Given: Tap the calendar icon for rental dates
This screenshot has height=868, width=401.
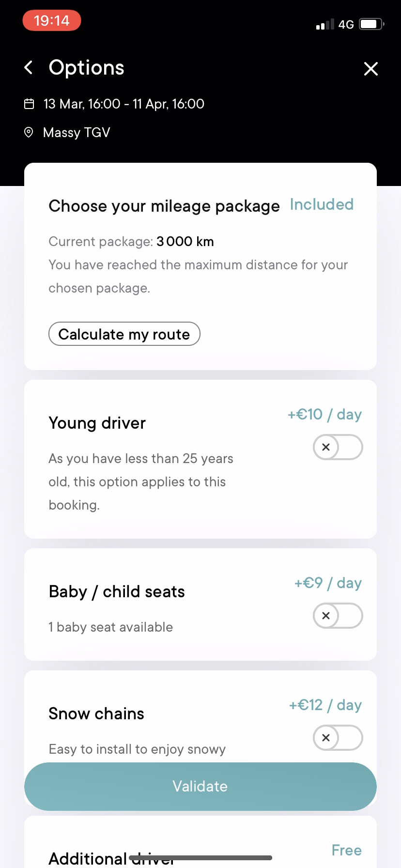Looking at the screenshot, I should point(29,104).
